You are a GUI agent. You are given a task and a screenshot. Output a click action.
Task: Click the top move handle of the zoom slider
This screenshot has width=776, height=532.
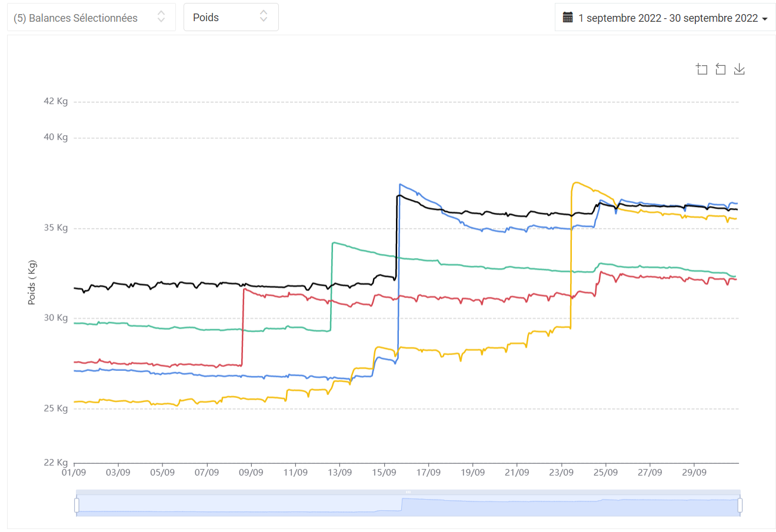tap(408, 492)
